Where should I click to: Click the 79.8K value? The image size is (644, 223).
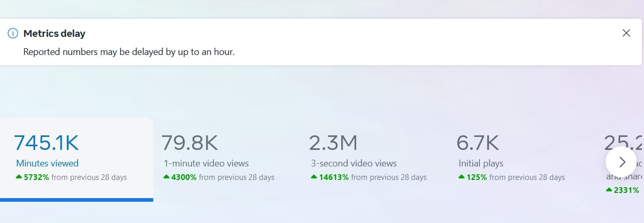point(190,143)
